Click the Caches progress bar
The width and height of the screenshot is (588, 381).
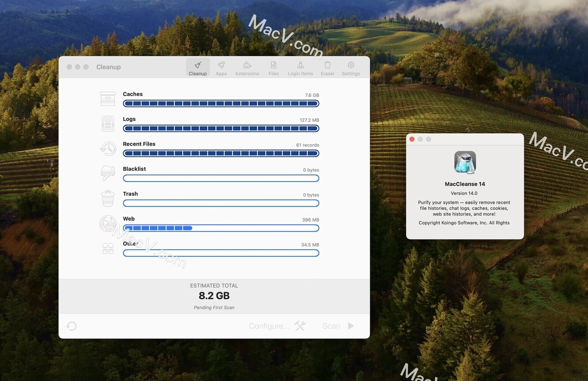[221, 103]
